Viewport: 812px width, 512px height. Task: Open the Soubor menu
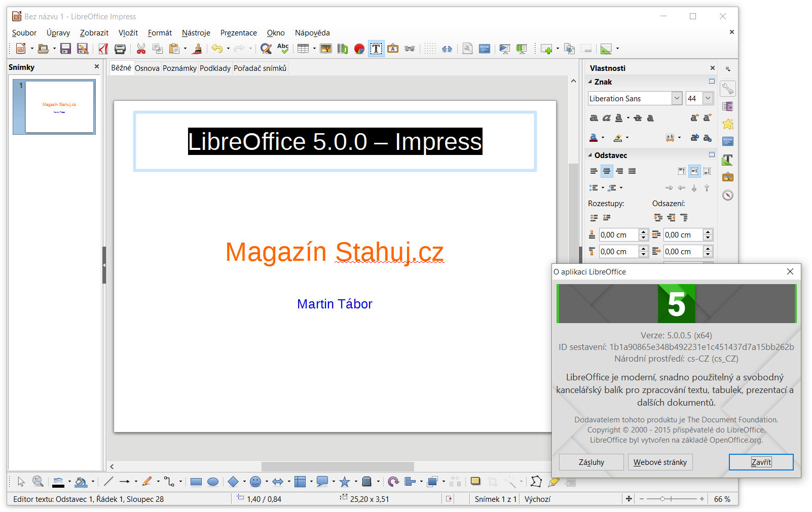(24, 32)
